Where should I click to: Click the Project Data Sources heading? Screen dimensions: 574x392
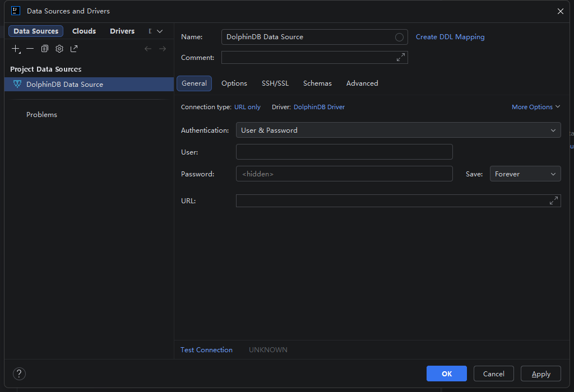click(46, 69)
